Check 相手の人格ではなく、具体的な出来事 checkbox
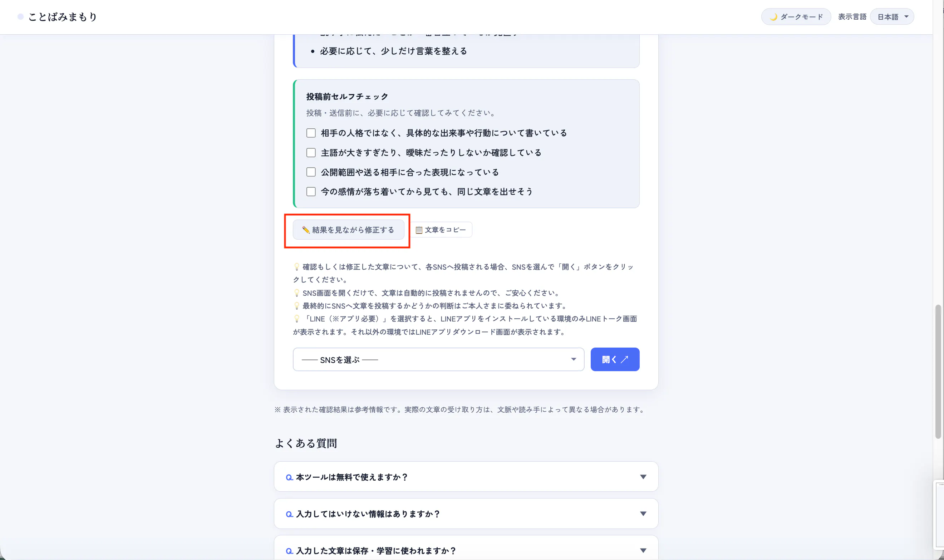944x560 pixels. pos(311,133)
